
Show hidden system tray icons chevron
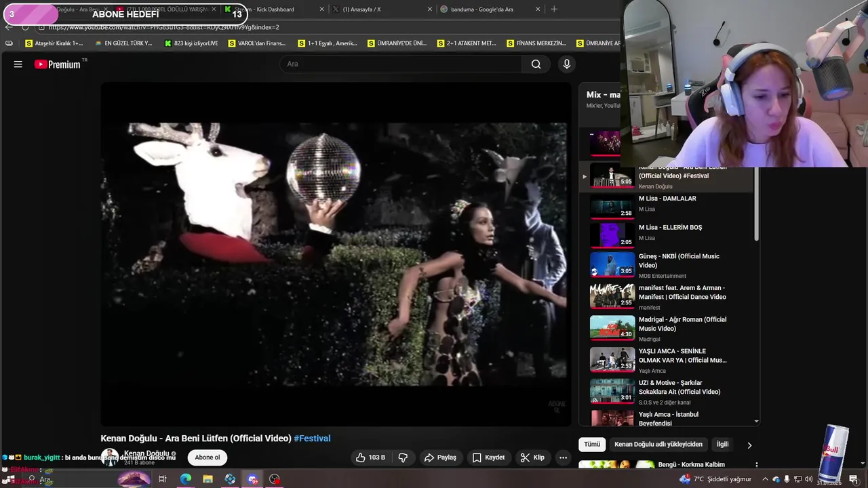(766, 479)
